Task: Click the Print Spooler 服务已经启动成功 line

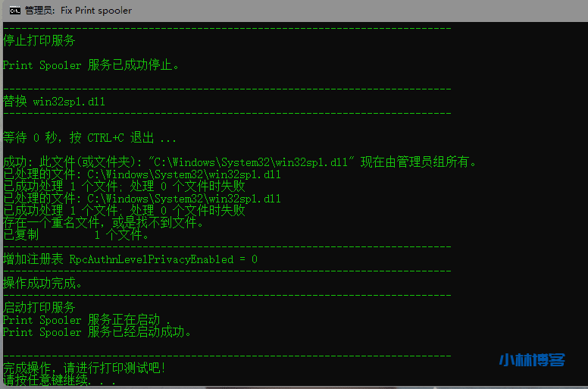Action: point(97,332)
